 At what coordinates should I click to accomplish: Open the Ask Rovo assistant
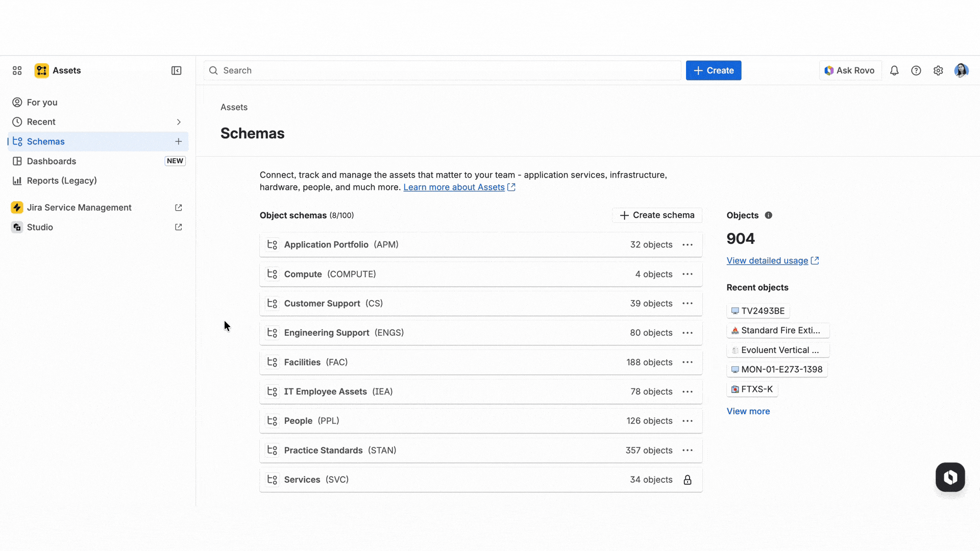coord(849,70)
